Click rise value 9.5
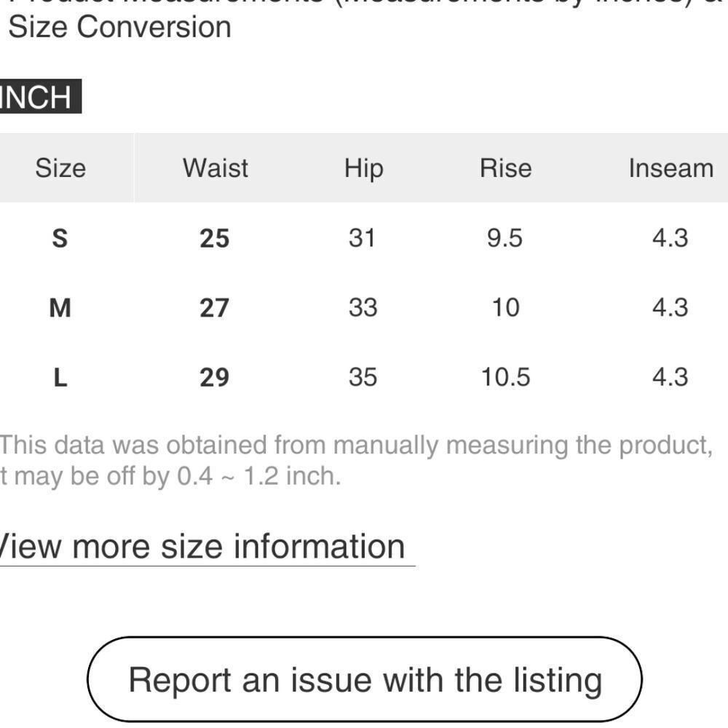This screenshot has width=728, height=728. pyautogui.click(x=505, y=238)
